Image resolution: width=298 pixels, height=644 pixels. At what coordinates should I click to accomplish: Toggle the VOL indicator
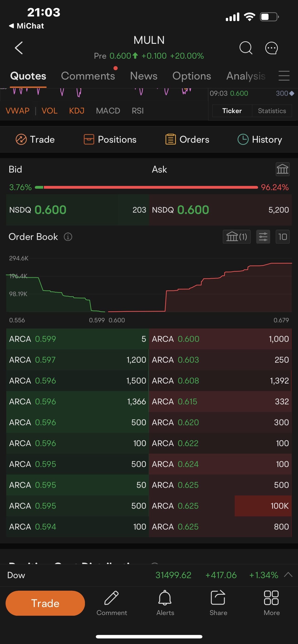49,111
